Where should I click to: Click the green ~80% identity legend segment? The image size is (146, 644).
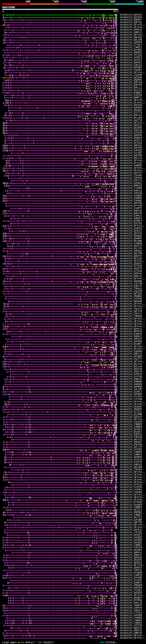pyautogui.click(x=101, y=4)
